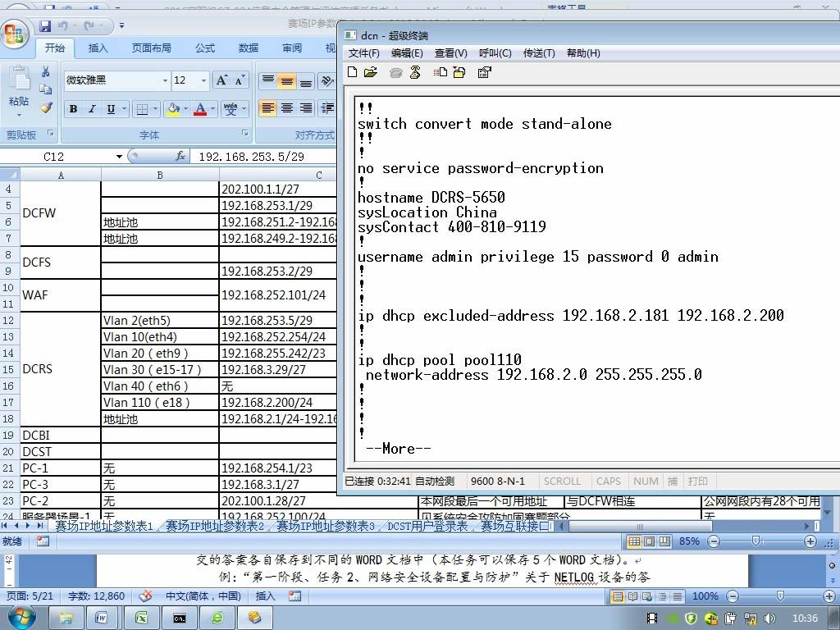
Task: Check spelling status icon in Word status bar
Action: point(145,596)
